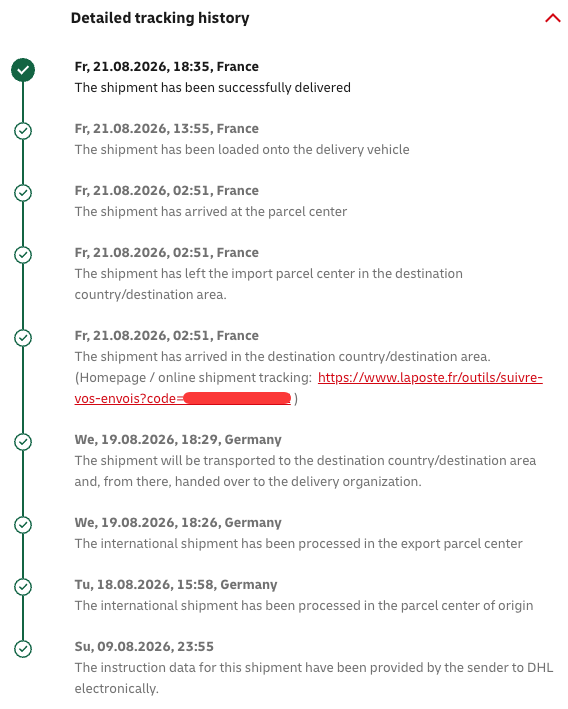Click the 'Fr, 21.08.2026, 18:35, France' timestamp
The height and width of the screenshot is (709, 568).
[x=166, y=66]
